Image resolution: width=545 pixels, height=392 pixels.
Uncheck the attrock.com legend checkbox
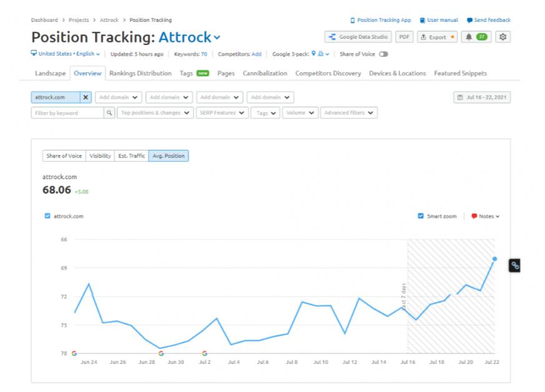coord(47,217)
